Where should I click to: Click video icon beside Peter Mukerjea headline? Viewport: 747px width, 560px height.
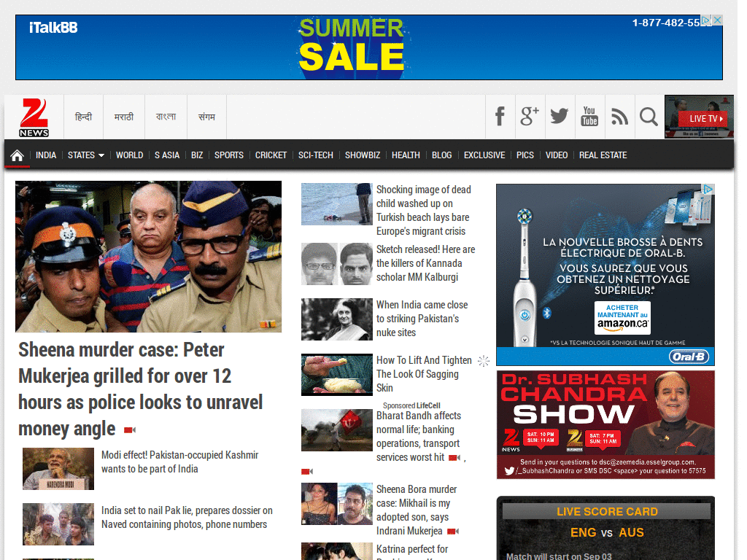tap(130, 430)
